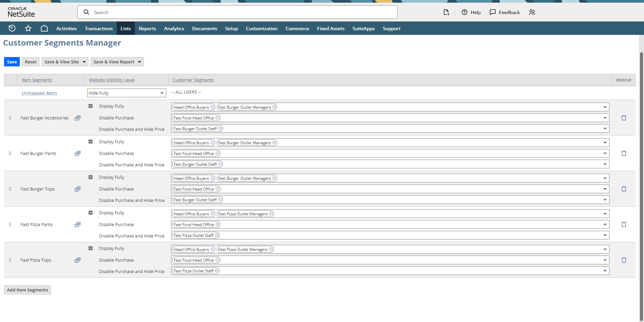Delete Fast Pizza Pants row
The width and height of the screenshot is (644, 322).
624,224
